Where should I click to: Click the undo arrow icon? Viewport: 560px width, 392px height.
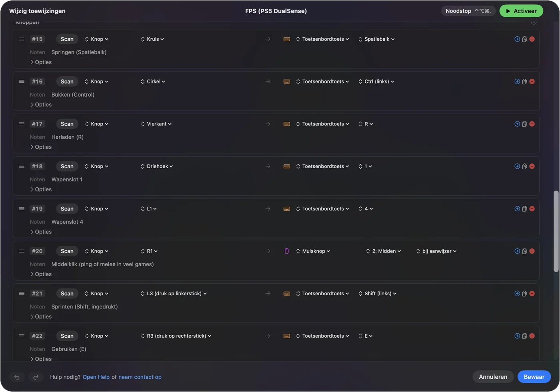click(x=17, y=377)
